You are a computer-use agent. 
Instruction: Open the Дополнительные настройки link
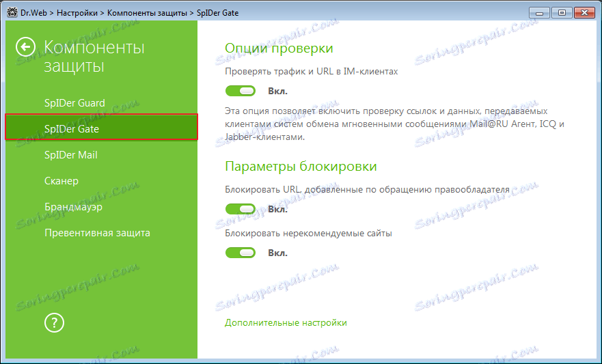point(286,322)
